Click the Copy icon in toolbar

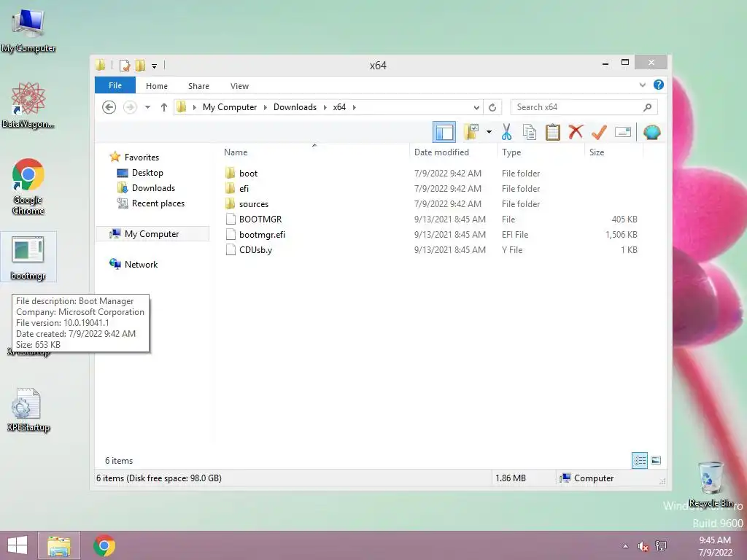coord(530,132)
